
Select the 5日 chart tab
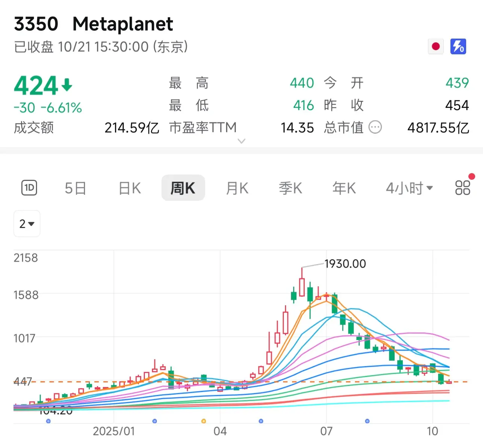coord(75,188)
